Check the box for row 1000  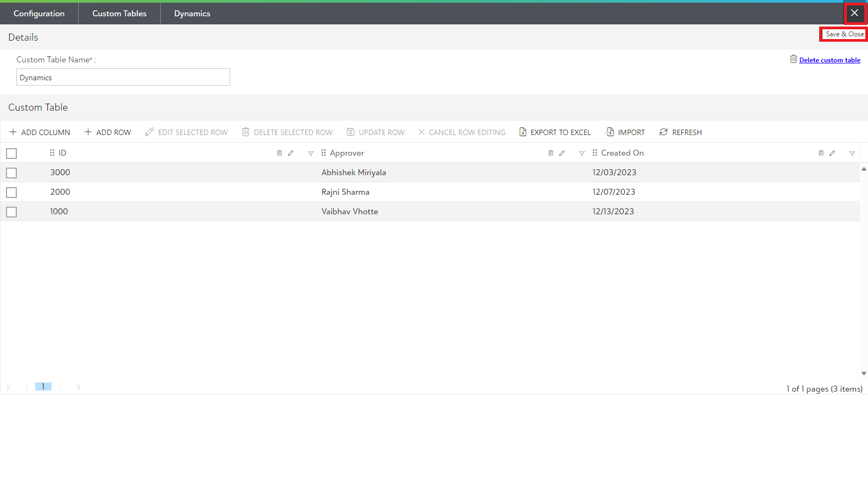click(x=11, y=212)
